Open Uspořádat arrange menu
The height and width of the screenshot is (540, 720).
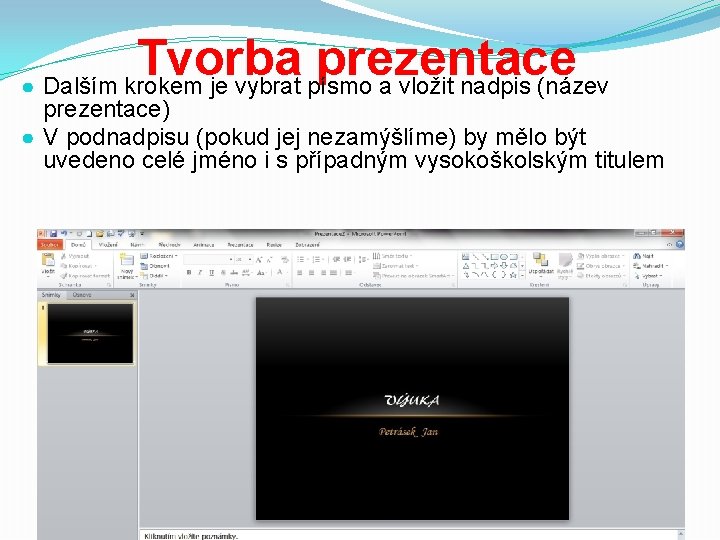point(540,265)
